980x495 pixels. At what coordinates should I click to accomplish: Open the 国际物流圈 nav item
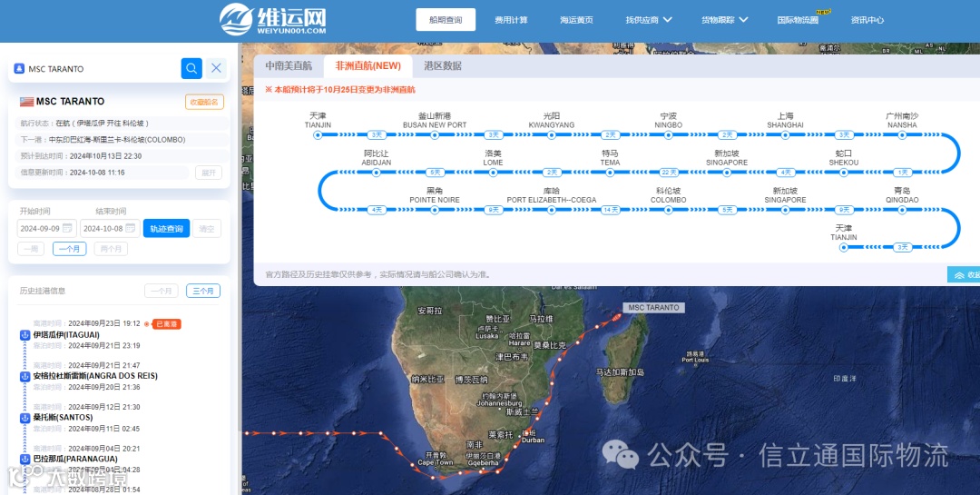pyautogui.click(x=799, y=20)
